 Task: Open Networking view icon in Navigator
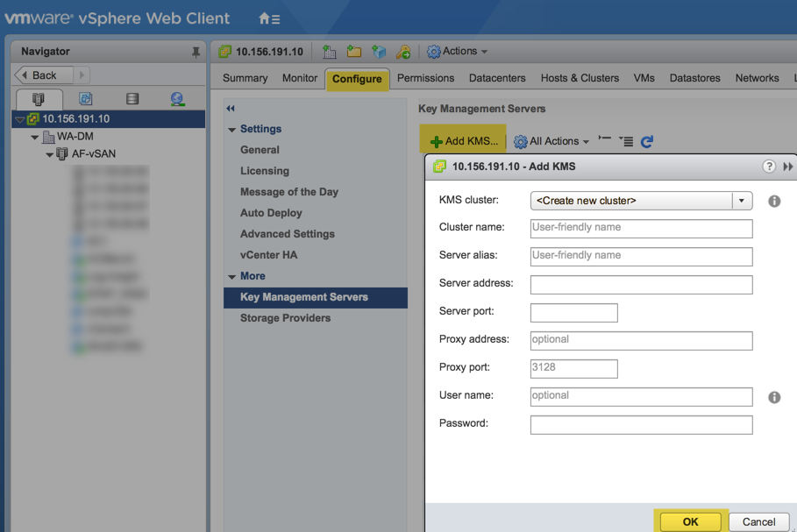click(x=177, y=99)
